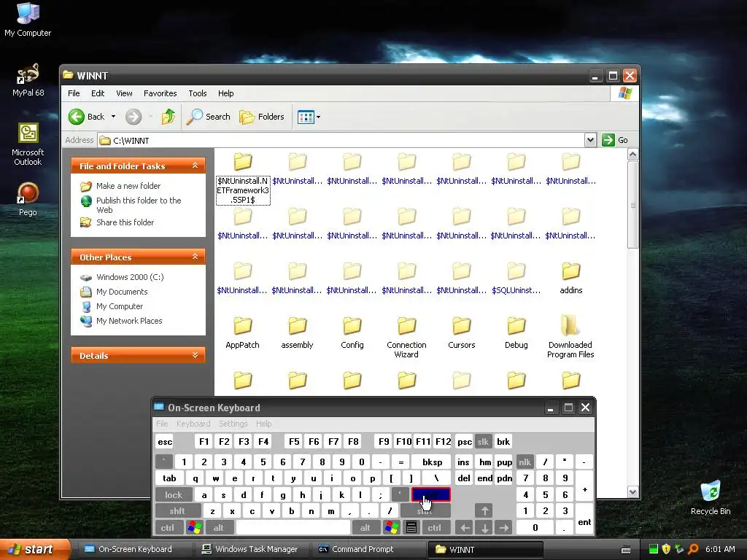747x560 pixels.
Task: Select the Config folder
Action: [x=352, y=333]
